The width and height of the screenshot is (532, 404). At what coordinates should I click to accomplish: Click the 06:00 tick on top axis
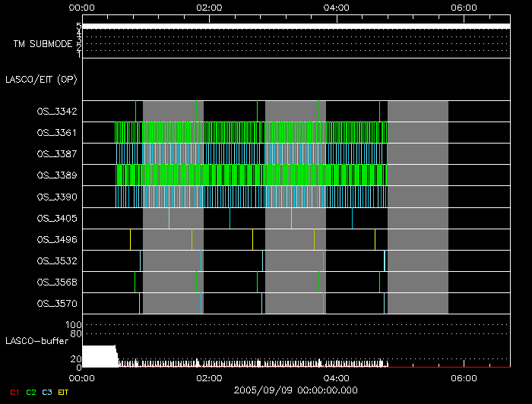click(x=464, y=8)
